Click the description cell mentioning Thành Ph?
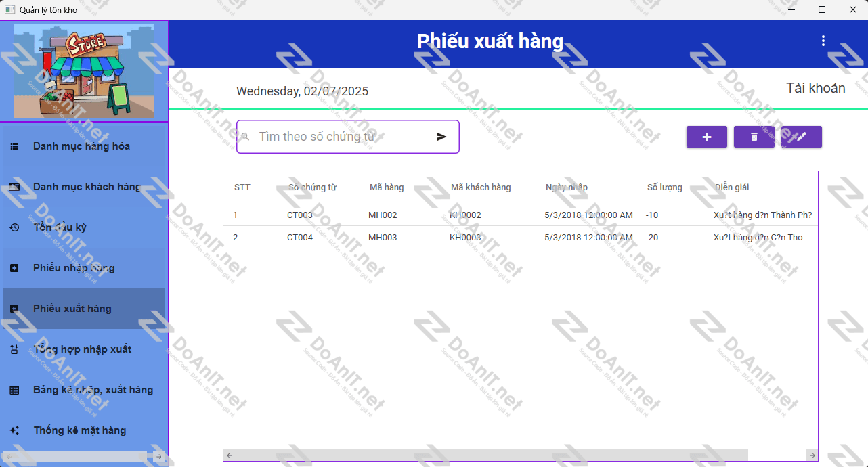 point(762,215)
